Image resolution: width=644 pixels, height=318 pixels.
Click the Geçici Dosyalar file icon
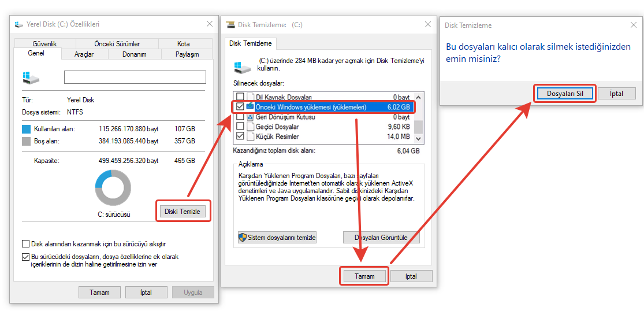[251, 127]
